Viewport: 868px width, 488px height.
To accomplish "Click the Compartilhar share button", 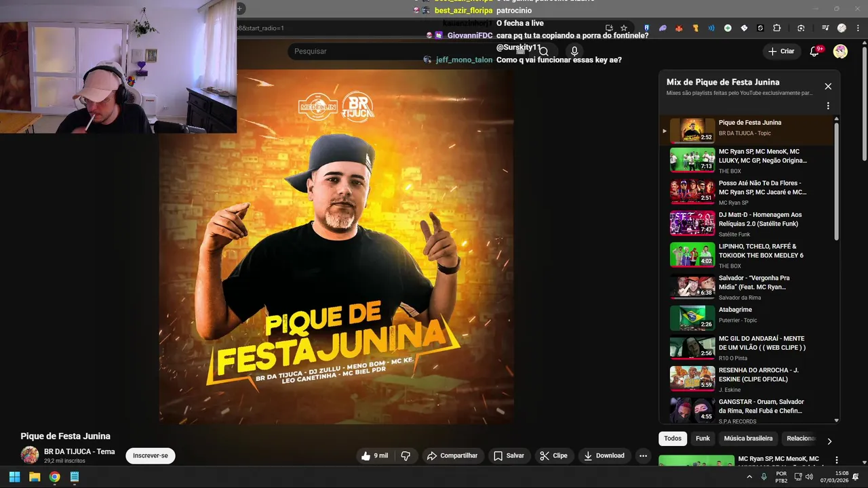I will pos(452,455).
